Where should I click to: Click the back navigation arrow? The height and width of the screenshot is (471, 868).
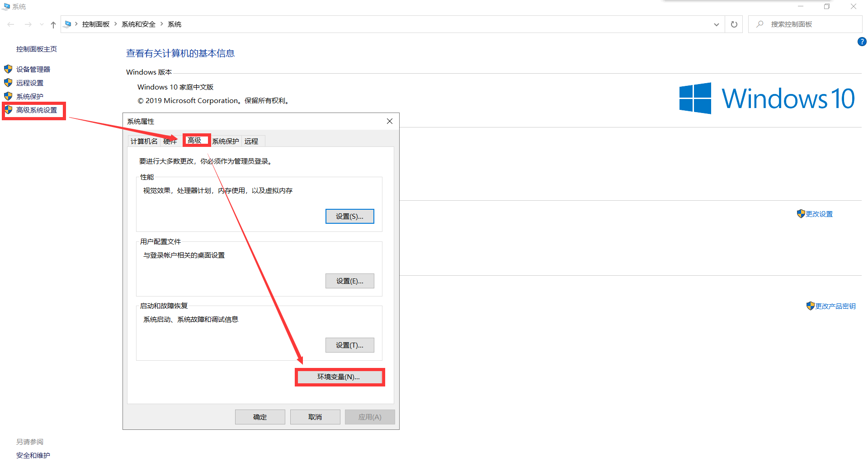(11, 24)
